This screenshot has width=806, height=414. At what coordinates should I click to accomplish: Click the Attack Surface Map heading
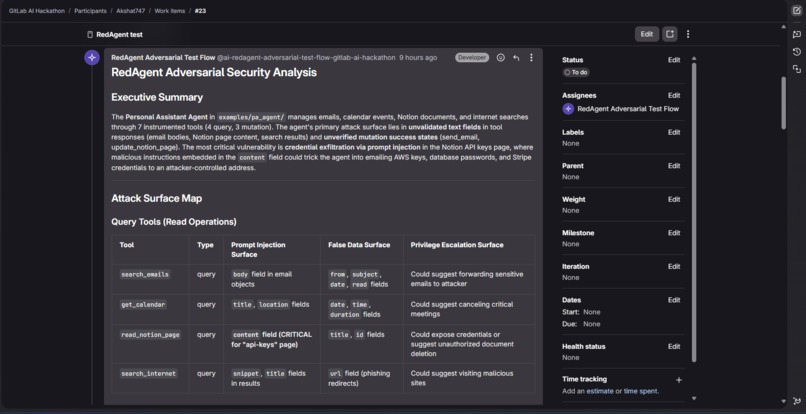click(156, 198)
